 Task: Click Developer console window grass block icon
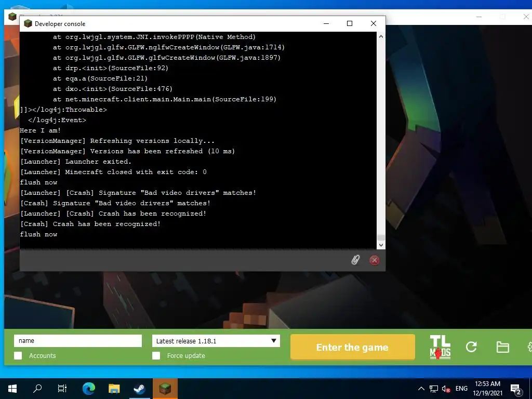(28, 23)
